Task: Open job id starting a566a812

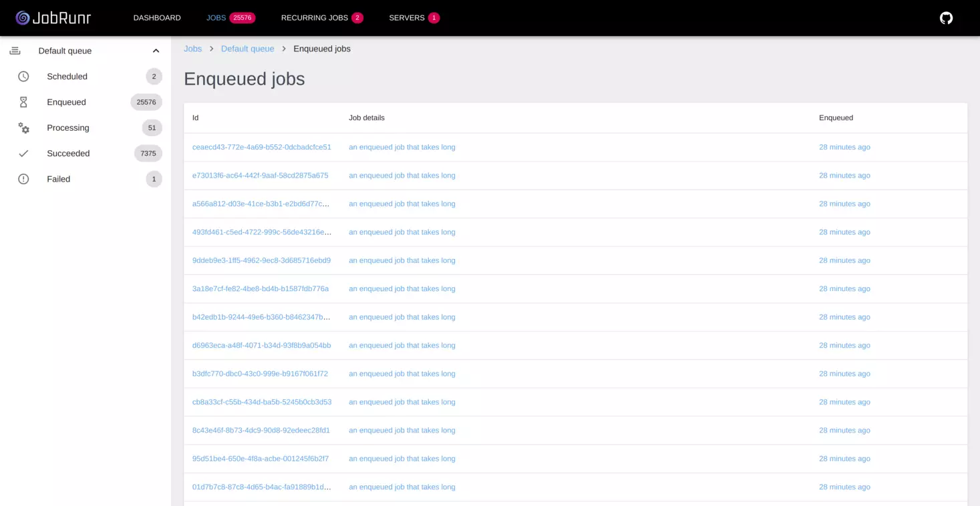Action: pos(262,204)
